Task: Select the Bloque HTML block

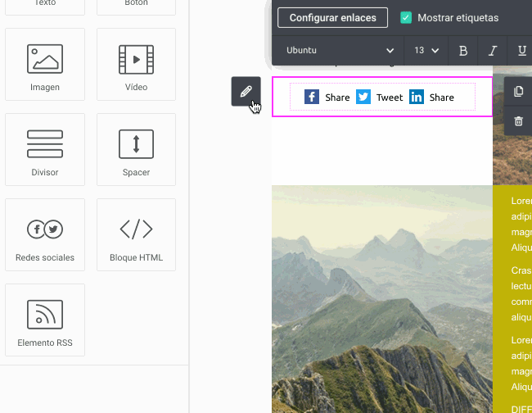Action: point(136,235)
